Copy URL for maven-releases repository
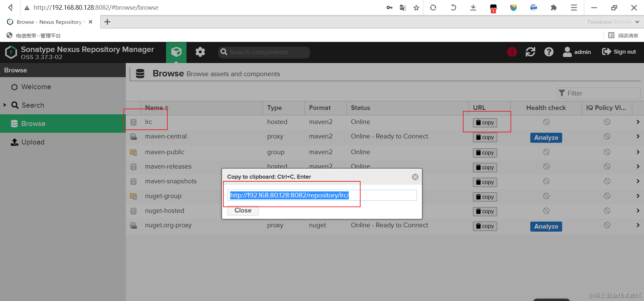Screen dimensions: 644x301 (x=485, y=168)
